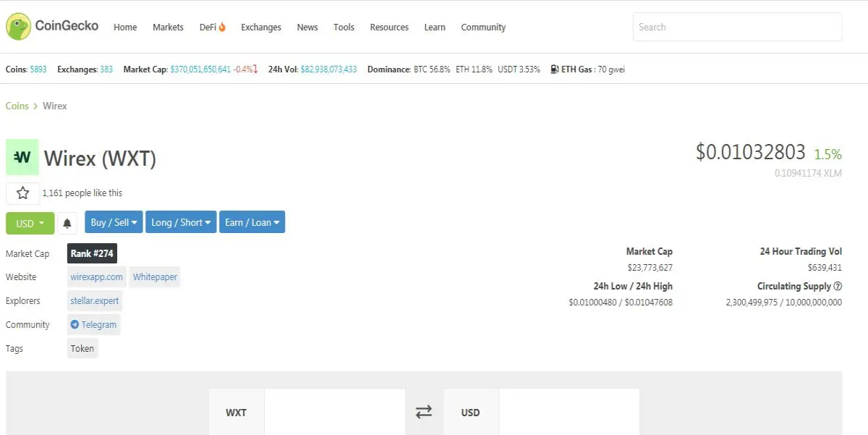Open the Telegram community link

pos(94,325)
